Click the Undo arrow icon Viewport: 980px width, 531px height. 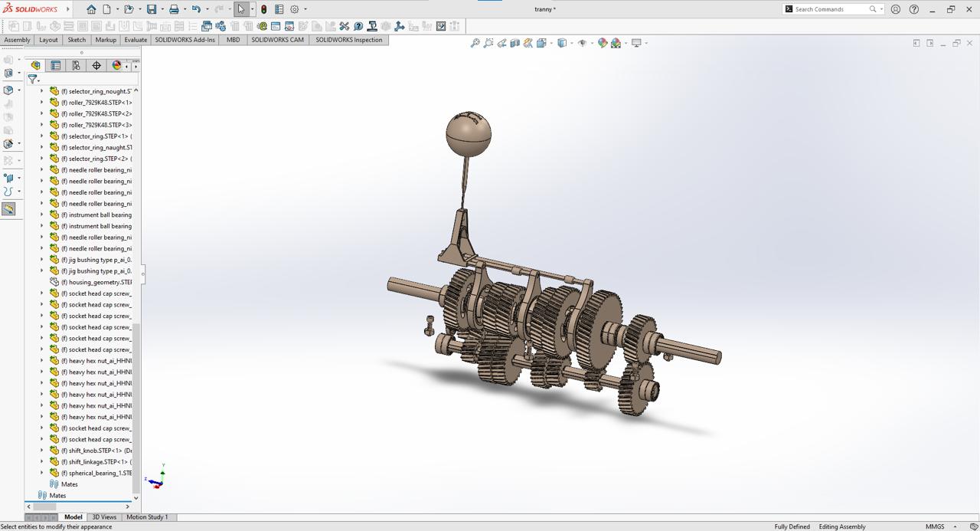tap(196, 9)
